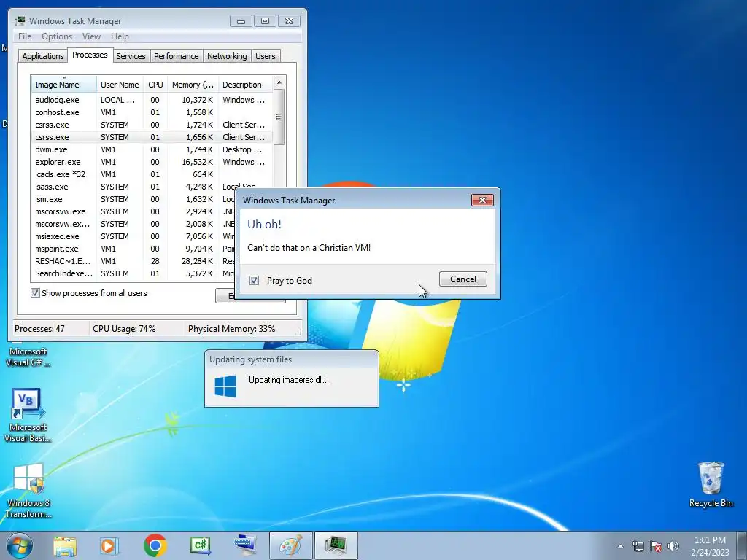Sort by Memory column header
The height and width of the screenshot is (560, 747).
[193, 85]
